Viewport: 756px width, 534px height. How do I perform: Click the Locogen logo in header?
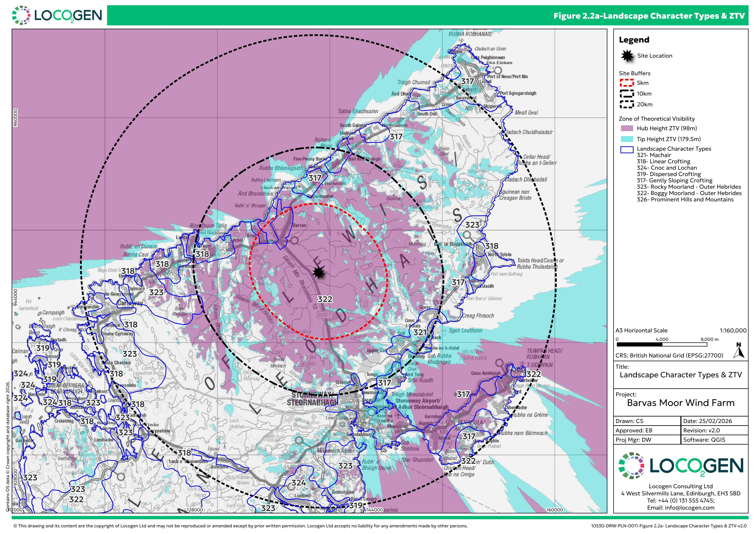pos(57,15)
